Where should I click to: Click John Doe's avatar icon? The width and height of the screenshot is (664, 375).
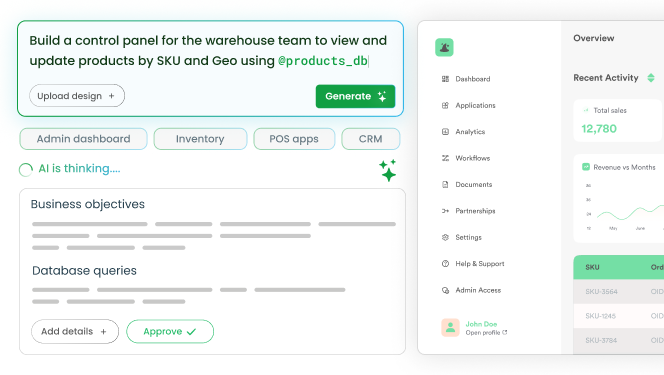click(450, 328)
